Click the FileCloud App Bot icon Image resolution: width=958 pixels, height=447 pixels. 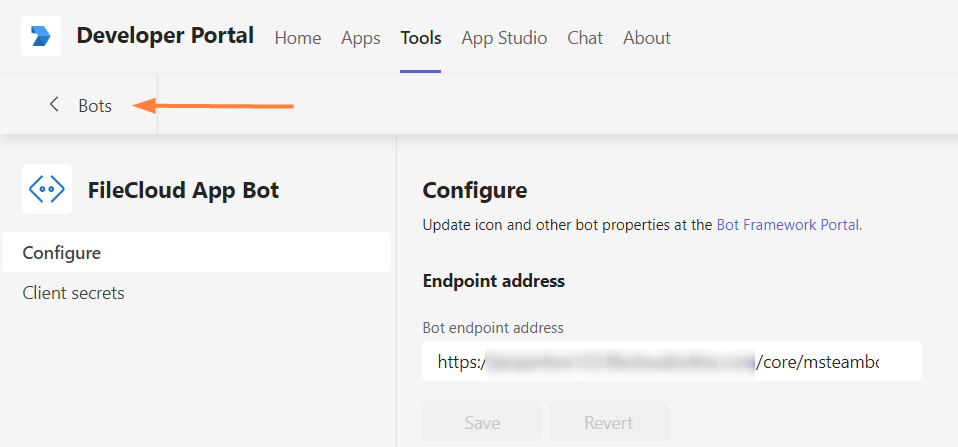tap(47, 189)
